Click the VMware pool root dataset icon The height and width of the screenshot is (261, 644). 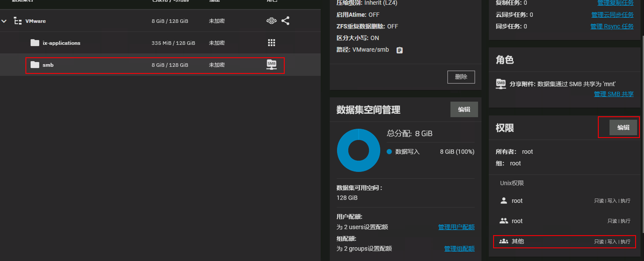point(271,21)
